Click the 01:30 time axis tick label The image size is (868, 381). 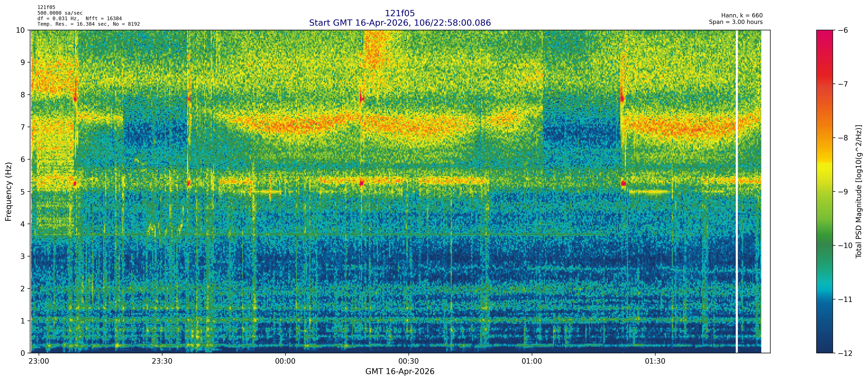click(655, 361)
